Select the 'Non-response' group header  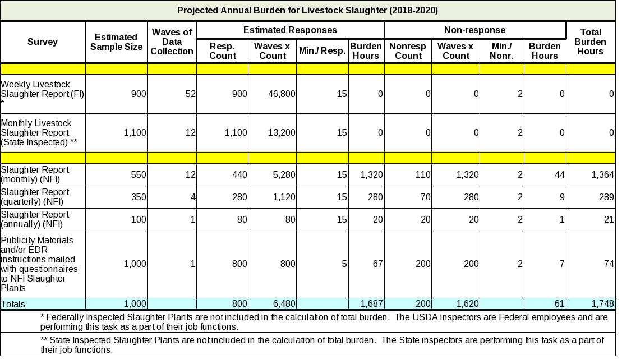(x=475, y=30)
